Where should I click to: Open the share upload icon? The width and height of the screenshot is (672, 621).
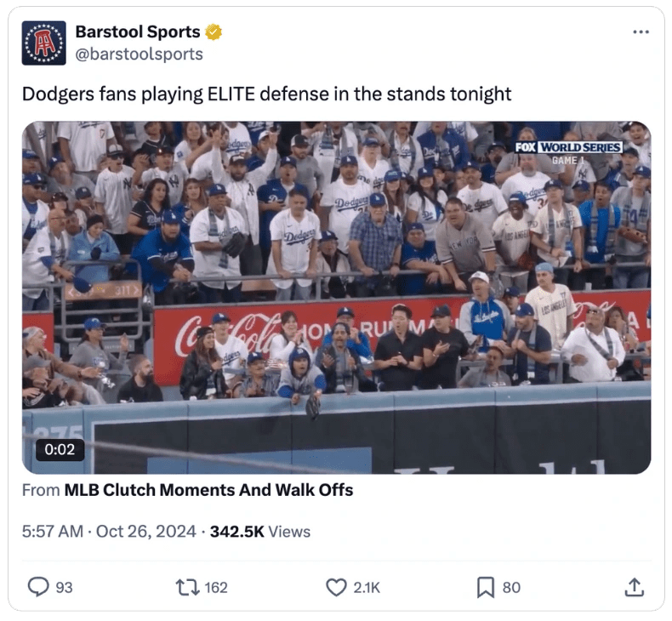pos(635,587)
